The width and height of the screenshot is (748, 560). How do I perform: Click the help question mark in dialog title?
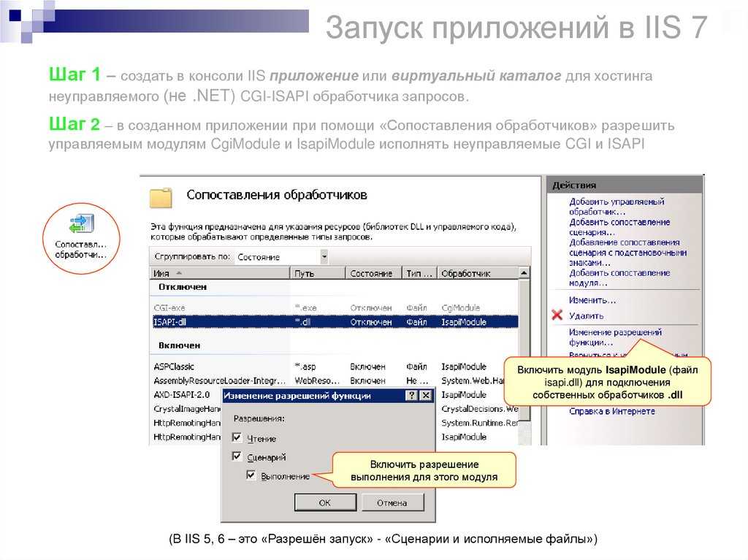(x=411, y=395)
